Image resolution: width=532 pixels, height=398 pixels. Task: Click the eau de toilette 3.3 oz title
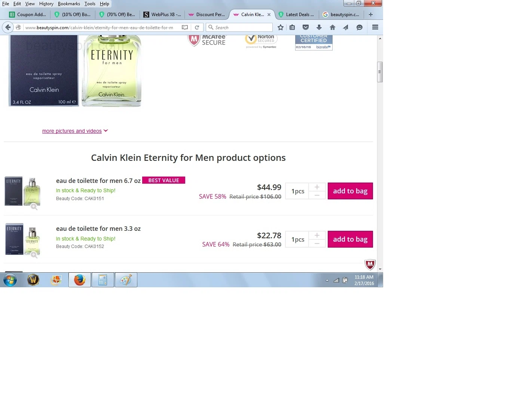pos(98,229)
